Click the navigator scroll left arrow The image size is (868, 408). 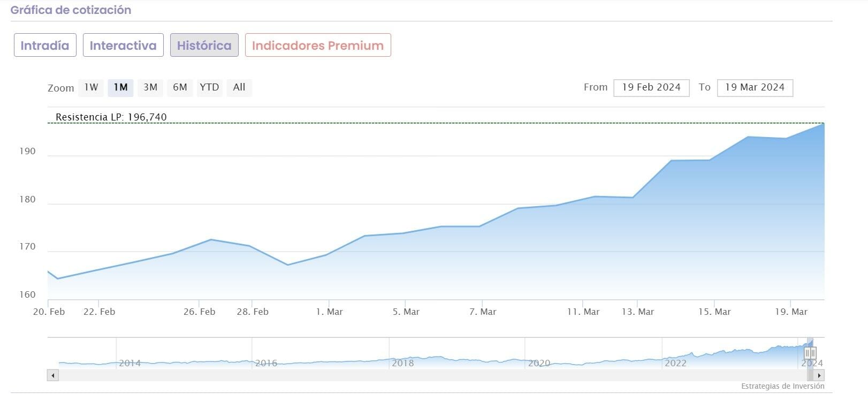pos(52,376)
